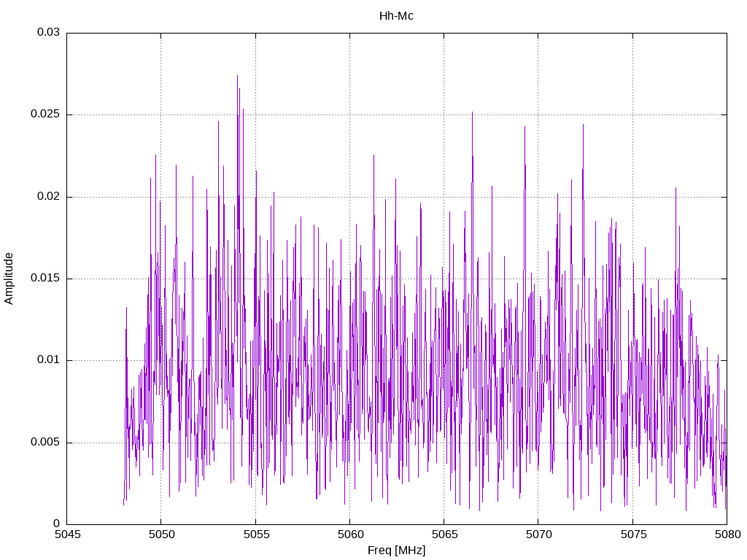This screenshot has width=747, height=560.
Task: Click the plot title Hh-Mc
Action: [x=396, y=16]
